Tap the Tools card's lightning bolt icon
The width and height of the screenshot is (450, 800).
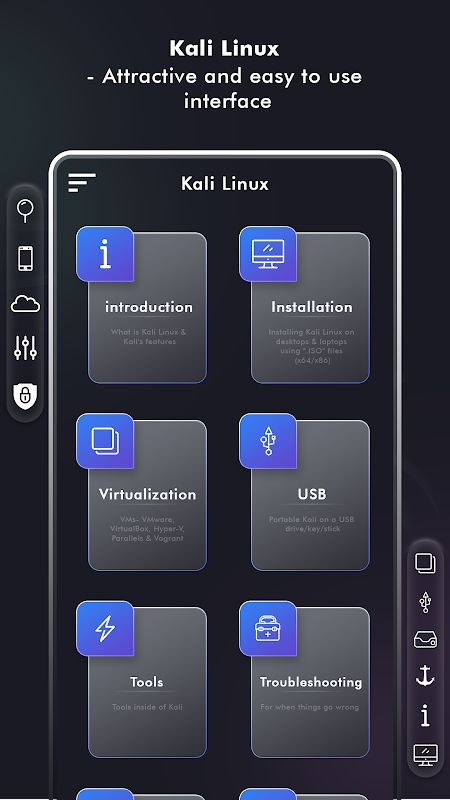[105, 629]
